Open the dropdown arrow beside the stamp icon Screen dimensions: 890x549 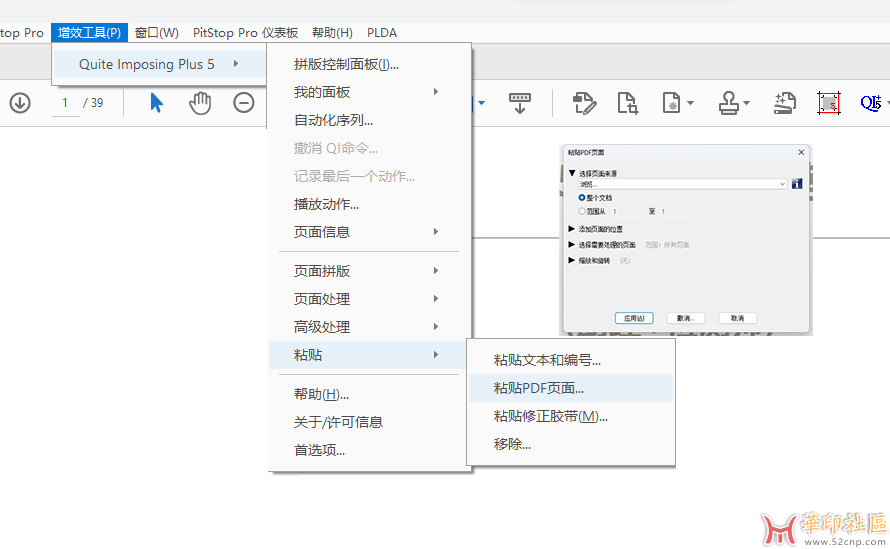pyautogui.click(x=746, y=103)
